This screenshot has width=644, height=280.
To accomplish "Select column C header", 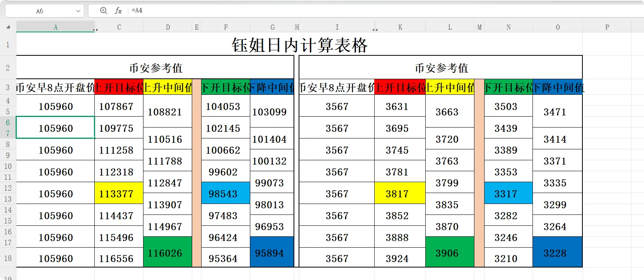I will [119, 27].
